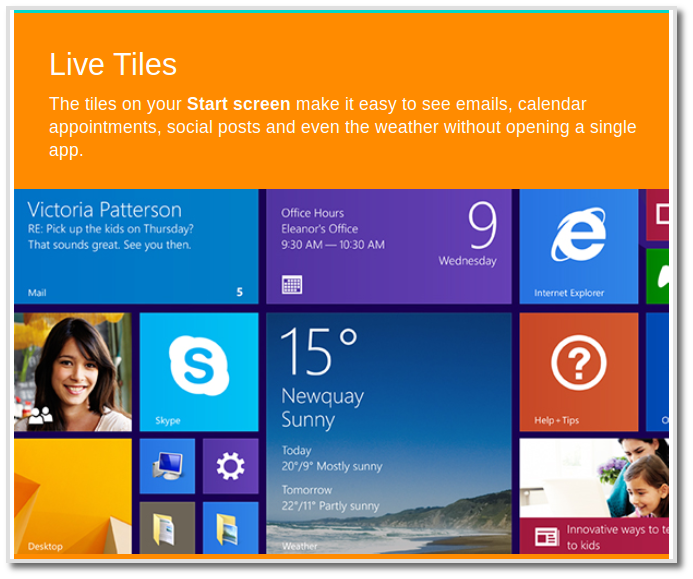Click 'Eleanor's Office' location text
The width and height of the screenshot is (693, 579).
click(320, 229)
